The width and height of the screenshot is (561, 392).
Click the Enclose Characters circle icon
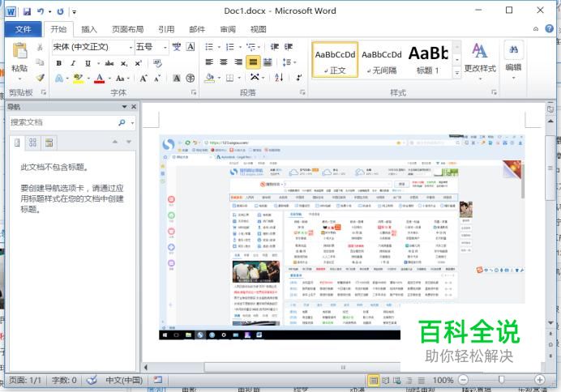[x=191, y=79]
